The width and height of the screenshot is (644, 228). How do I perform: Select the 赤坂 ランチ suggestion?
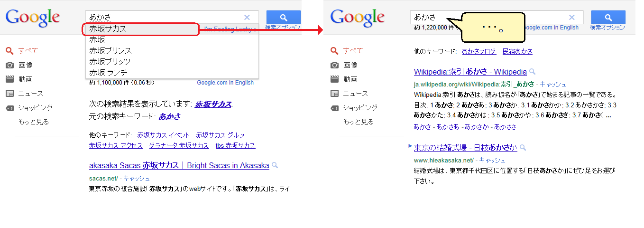pyautogui.click(x=172, y=73)
